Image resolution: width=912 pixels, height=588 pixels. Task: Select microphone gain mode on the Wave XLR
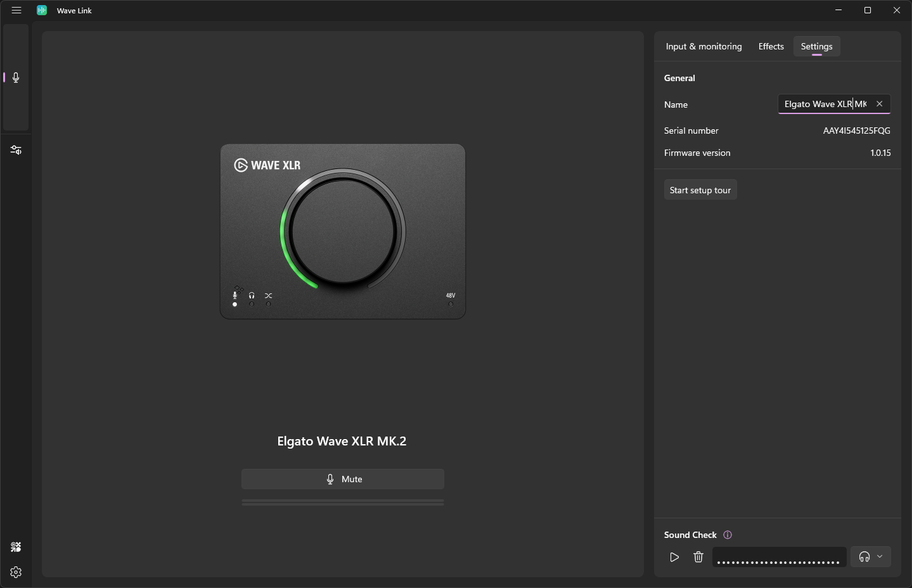(x=235, y=296)
